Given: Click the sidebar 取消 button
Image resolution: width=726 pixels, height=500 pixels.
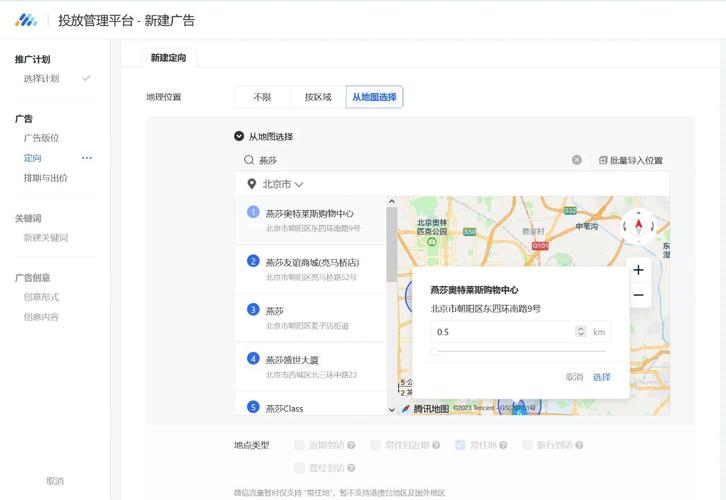Looking at the screenshot, I should [55, 481].
